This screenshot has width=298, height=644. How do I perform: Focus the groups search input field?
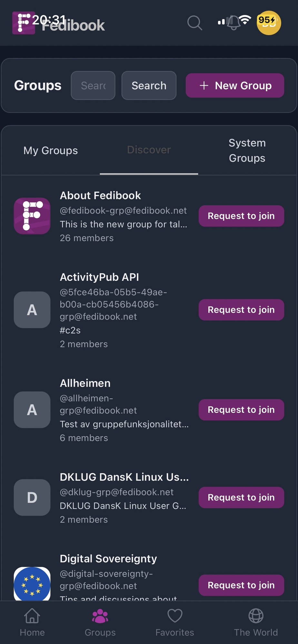(93, 85)
